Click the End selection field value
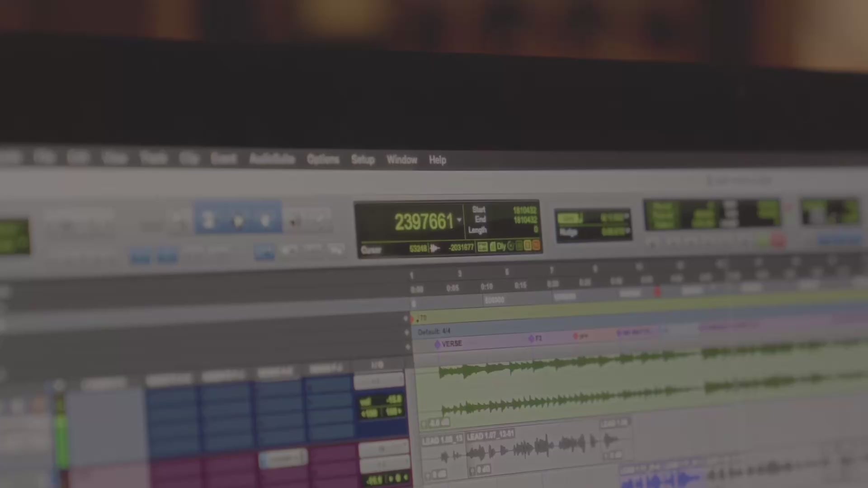Screen dimensions: 868x488 coord(524,220)
